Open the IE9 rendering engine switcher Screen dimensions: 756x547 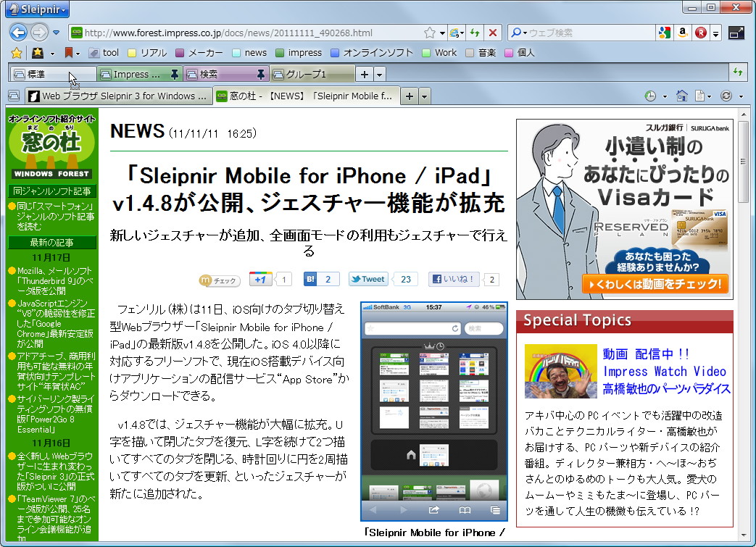click(x=457, y=33)
